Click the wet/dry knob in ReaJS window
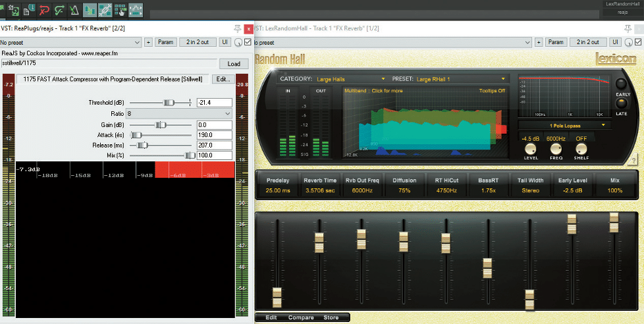 (238, 42)
